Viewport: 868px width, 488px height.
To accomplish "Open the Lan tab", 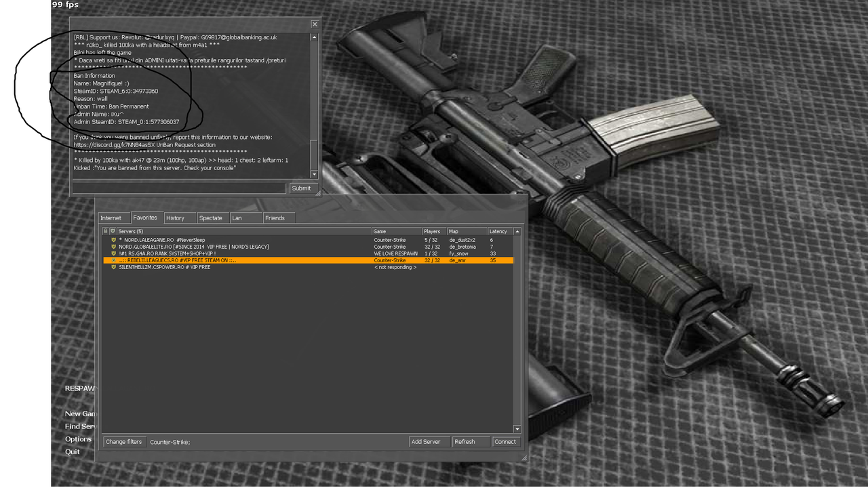I will click(x=245, y=218).
